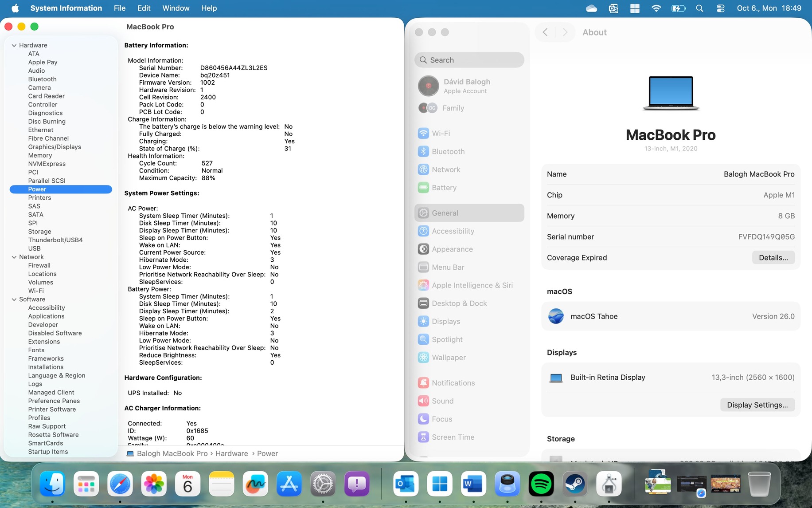Go forward using the System Settings forward arrow
Image resolution: width=812 pixels, height=508 pixels.
tap(565, 32)
